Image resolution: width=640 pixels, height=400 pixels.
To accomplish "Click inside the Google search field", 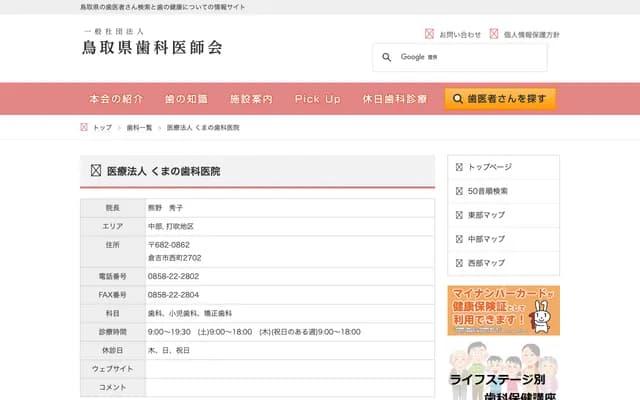I will [470, 57].
